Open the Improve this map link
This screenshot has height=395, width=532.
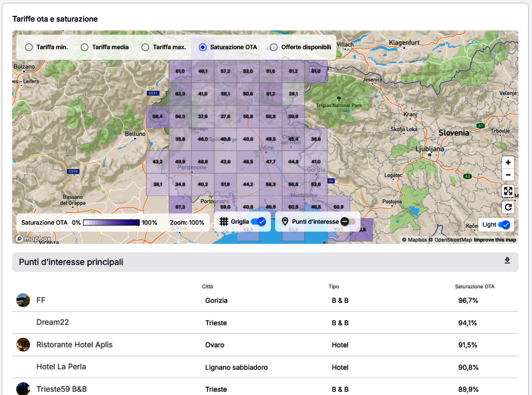495,240
